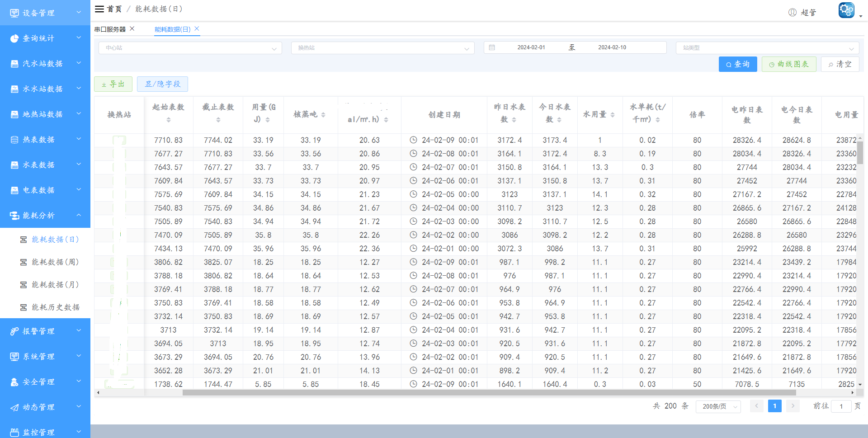The image size is (868, 438).
Task: Switch to the 串口服务器 tab
Action: coord(110,29)
